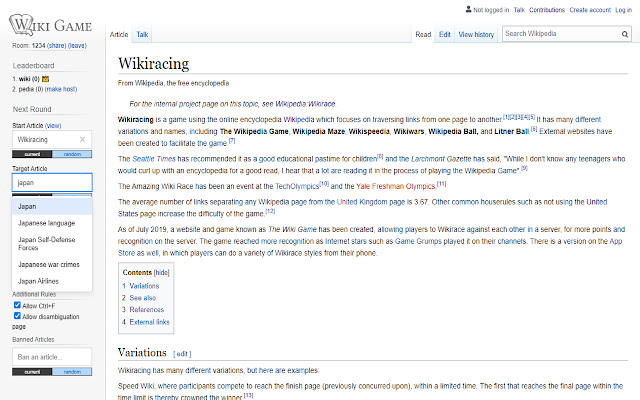Jump to See also in Contents

coord(142,298)
